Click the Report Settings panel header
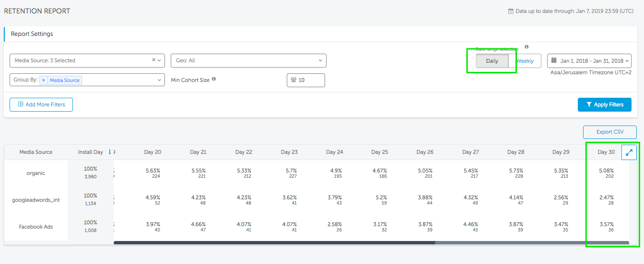The width and height of the screenshot is (644, 264). [x=32, y=34]
